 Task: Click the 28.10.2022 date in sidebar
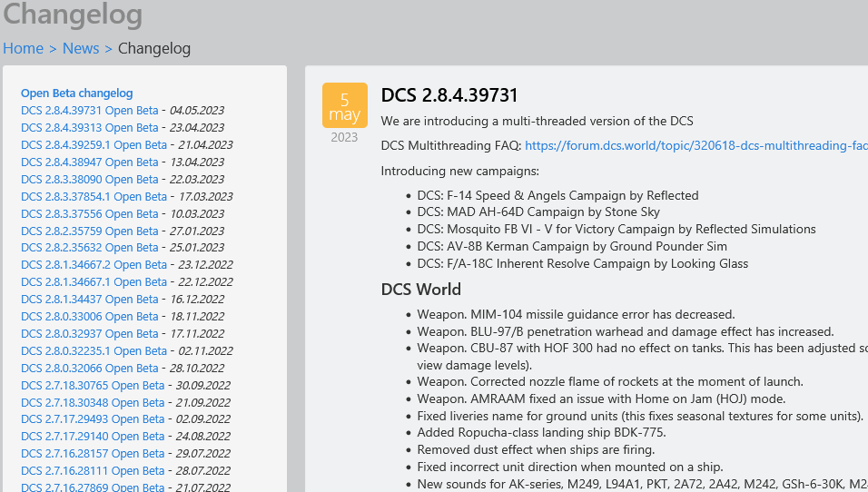(x=197, y=368)
